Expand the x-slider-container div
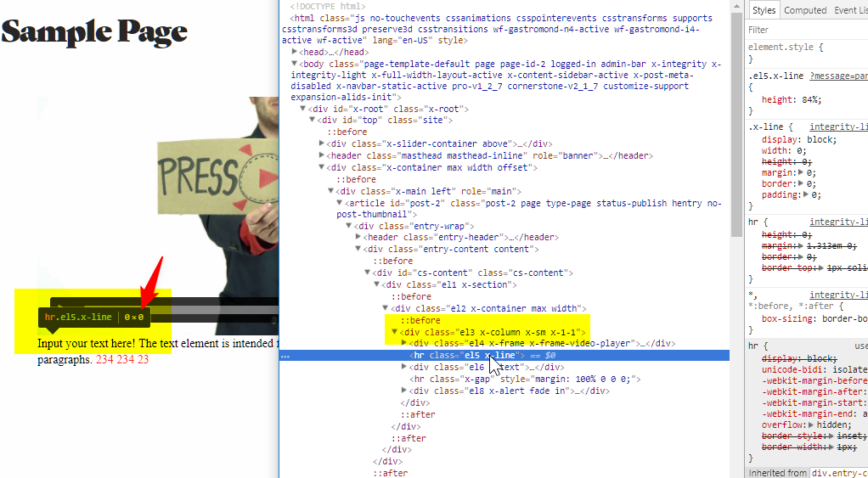The height and width of the screenshot is (478, 868). click(x=322, y=143)
